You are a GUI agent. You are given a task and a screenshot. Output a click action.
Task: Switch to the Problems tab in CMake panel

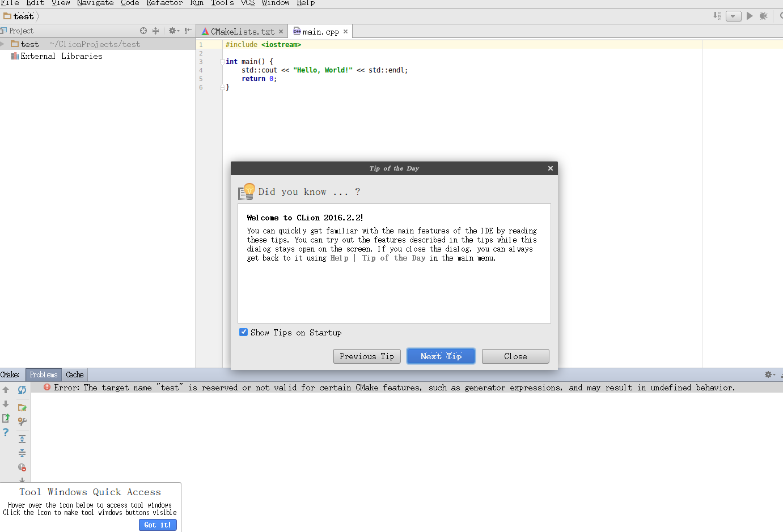44,374
